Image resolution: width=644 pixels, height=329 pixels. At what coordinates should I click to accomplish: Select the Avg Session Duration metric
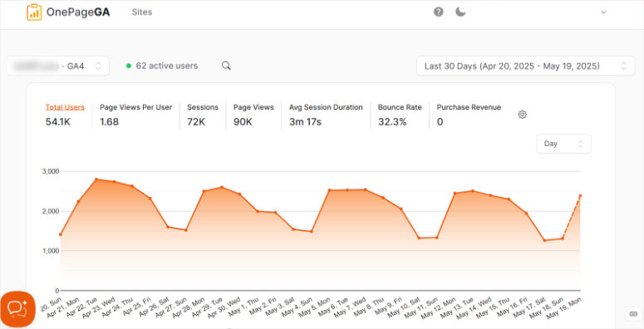326,107
